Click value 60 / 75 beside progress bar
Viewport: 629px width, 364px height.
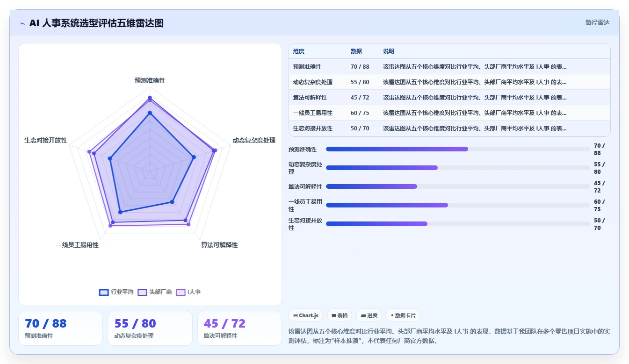(x=600, y=206)
